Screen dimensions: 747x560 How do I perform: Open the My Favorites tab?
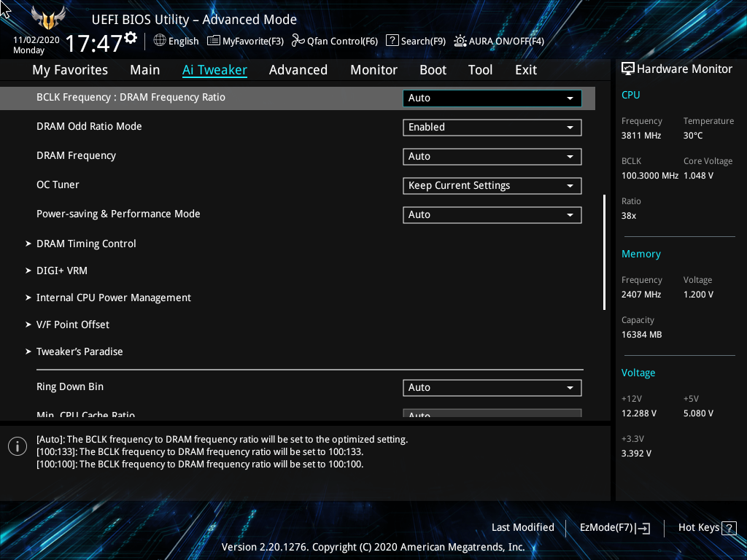[x=70, y=70]
